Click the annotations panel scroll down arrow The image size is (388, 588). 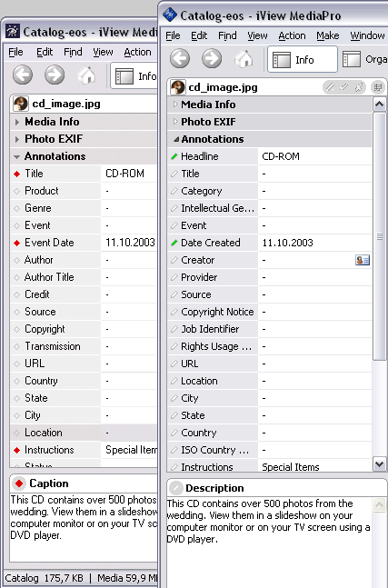(380, 464)
